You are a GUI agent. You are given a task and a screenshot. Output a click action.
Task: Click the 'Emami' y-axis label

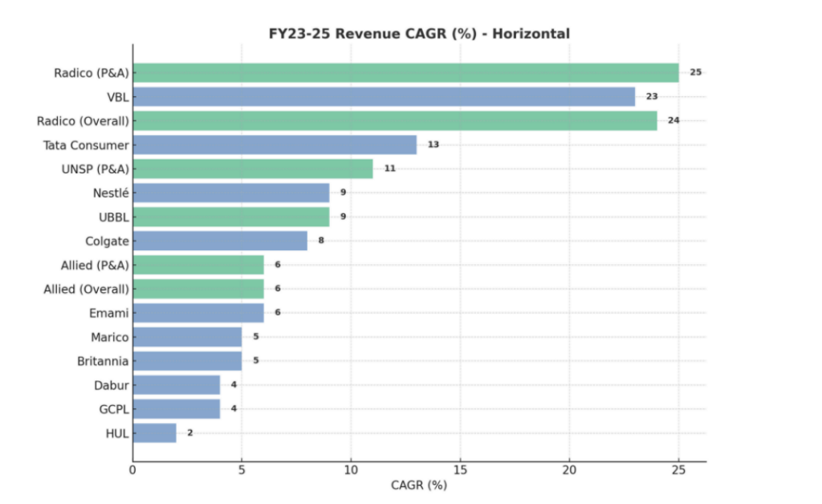click(x=108, y=313)
